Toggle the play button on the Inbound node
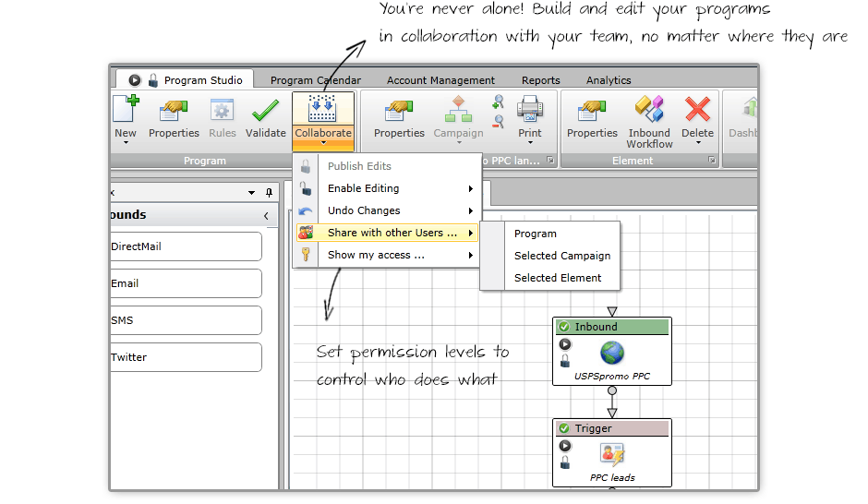The image size is (868, 504). [x=565, y=344]
